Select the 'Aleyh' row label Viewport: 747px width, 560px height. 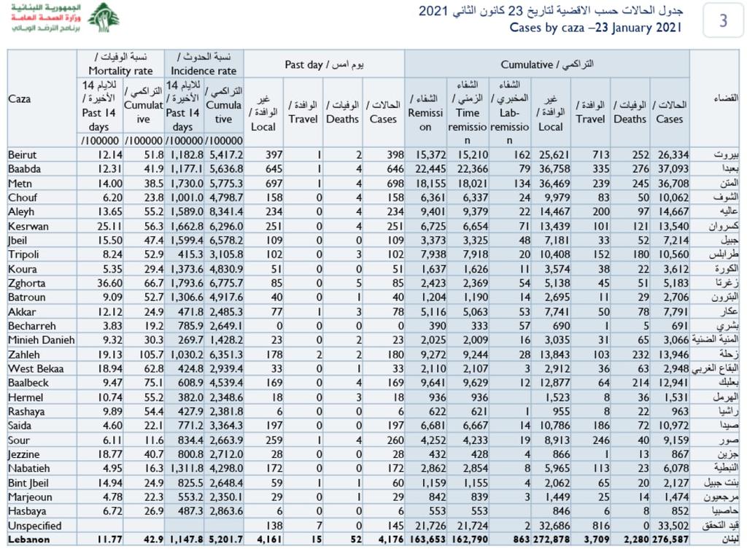pos(21,212)
